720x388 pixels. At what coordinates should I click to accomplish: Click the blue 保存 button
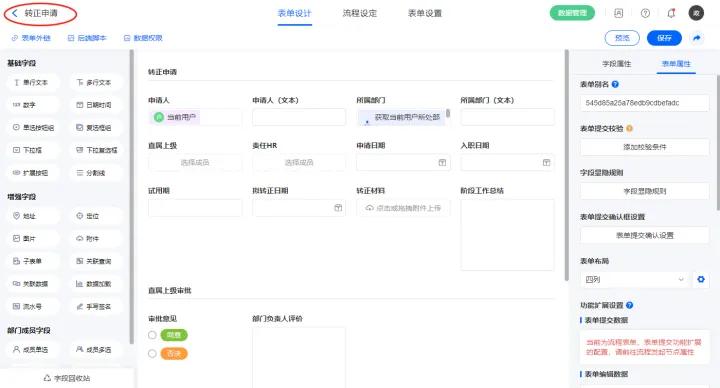click(x=664, y=38)
